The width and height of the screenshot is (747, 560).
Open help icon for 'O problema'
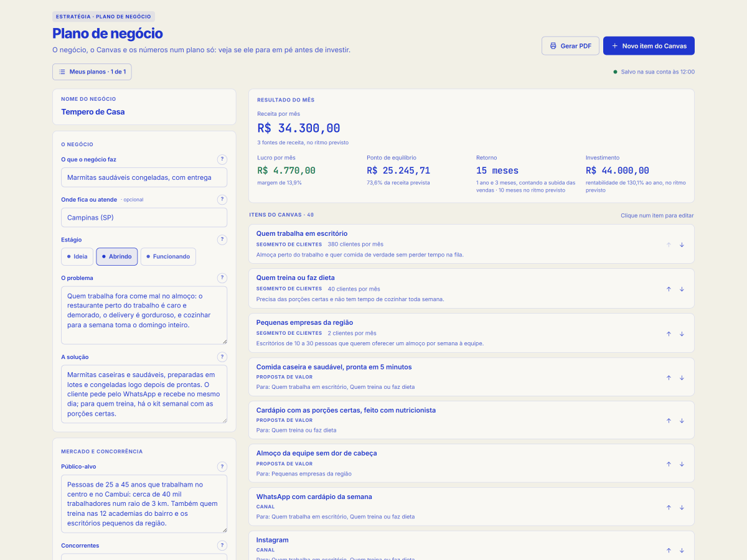click(x=222, y=278)
